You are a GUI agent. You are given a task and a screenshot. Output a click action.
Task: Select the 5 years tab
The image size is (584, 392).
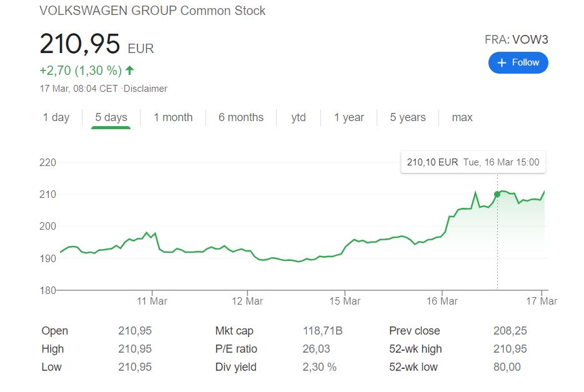pos(408,117)
